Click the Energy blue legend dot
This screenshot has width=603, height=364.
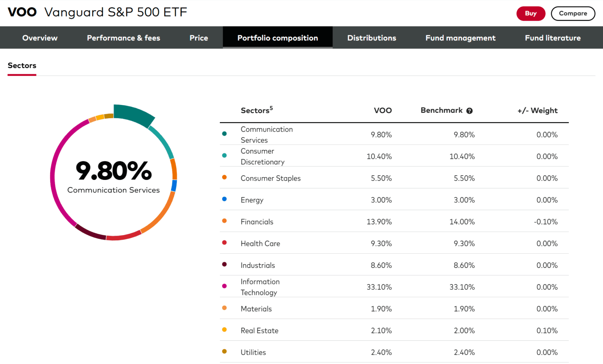(x=224, y=199)
